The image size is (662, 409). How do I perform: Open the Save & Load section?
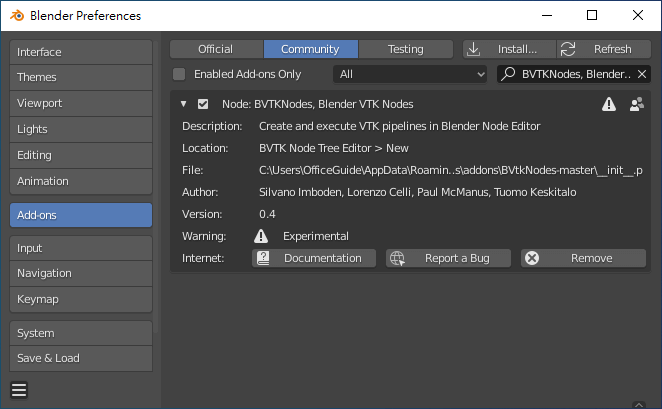(81, 358)
